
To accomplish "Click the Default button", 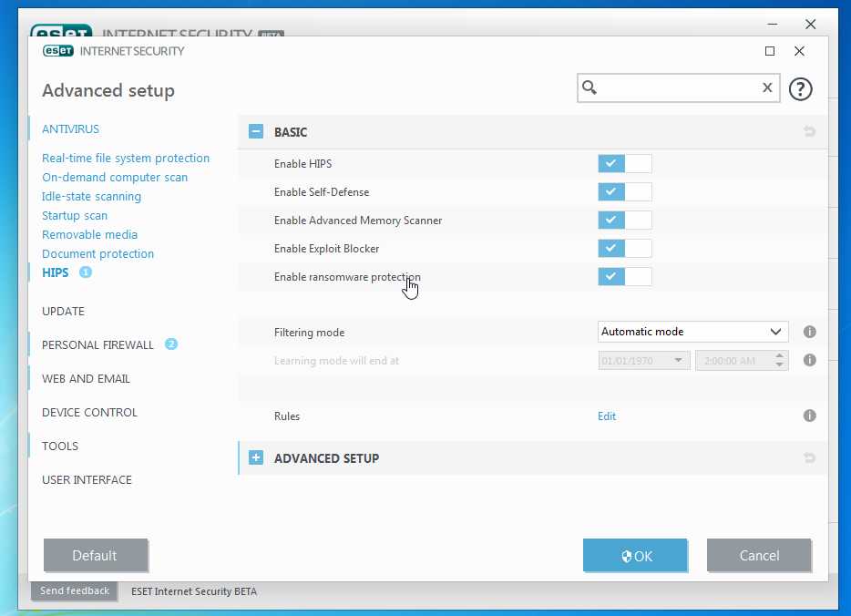I will click(95, 555).
